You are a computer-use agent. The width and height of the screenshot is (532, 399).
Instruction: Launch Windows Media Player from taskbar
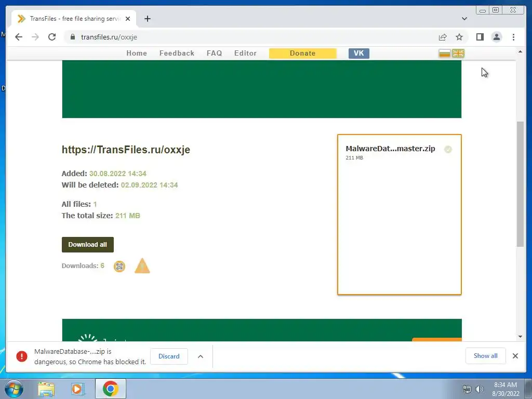pyautogui.click(x=77, y=389)
